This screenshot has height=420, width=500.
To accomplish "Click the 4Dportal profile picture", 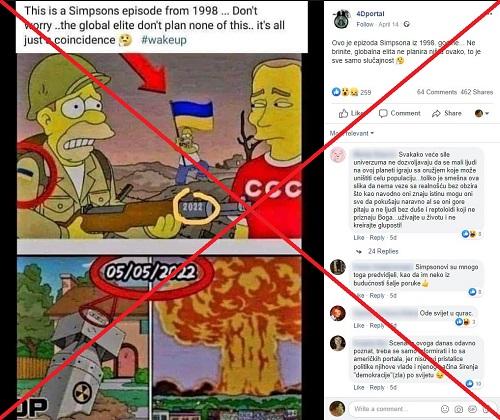I will click(342, 19).
